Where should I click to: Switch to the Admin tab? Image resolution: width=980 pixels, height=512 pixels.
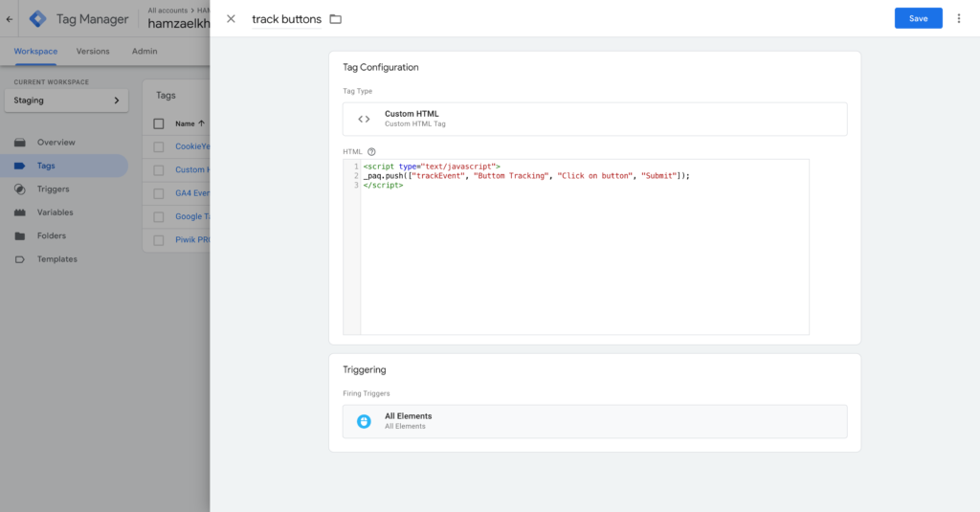click(145, 52)
